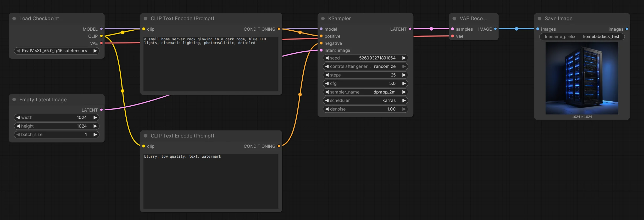Decrease denoise using its left arrow

pyautogui.click(x=327, y=109)
